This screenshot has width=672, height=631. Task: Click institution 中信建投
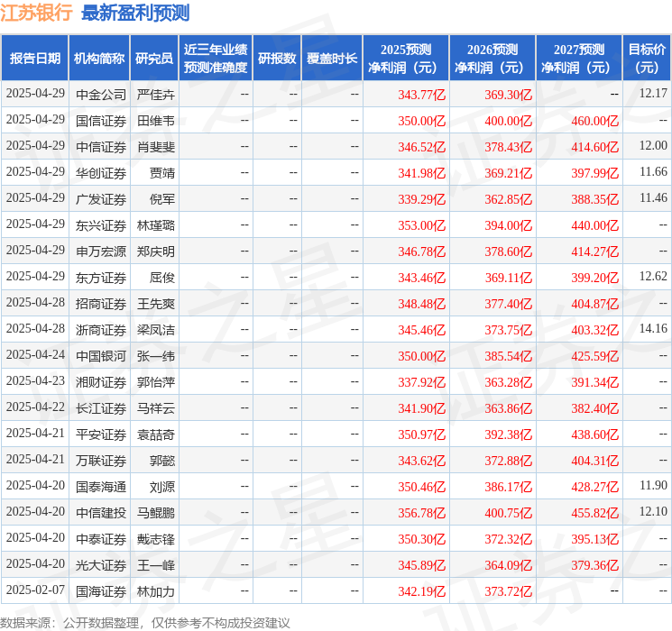coord(101,513)
